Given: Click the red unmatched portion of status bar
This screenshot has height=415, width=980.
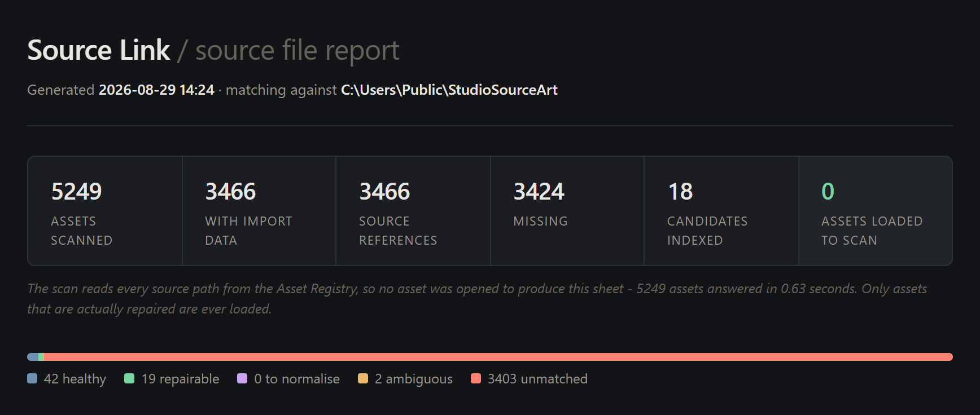Looking at the screenshot, I should click(498, 357).
